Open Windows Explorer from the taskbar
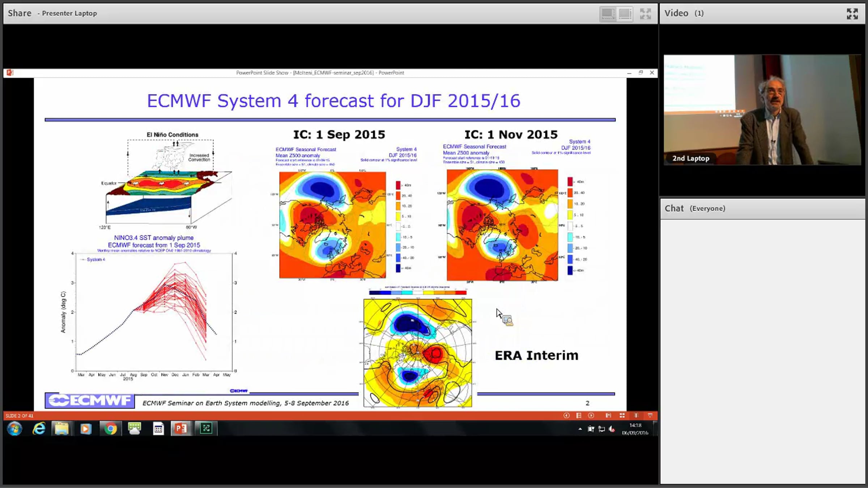The height and width of the screenshot is (488, 868). [62, 429]
